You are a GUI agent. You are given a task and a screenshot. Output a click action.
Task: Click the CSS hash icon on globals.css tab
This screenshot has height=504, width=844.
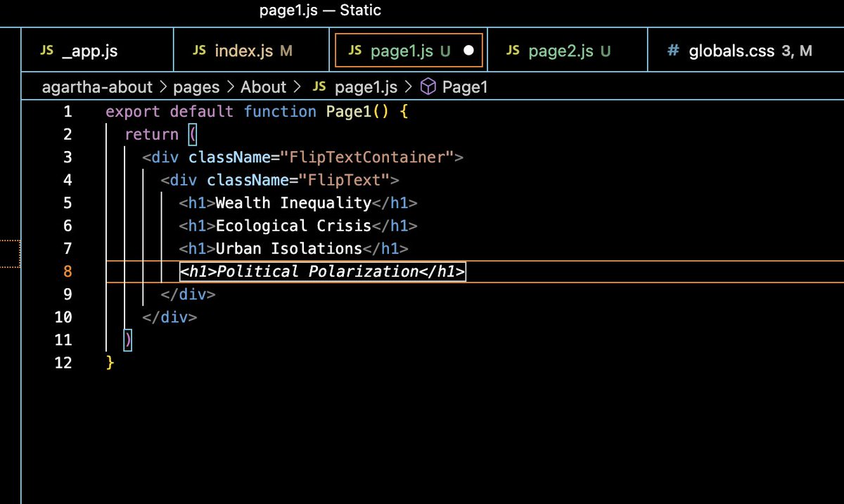673,51
